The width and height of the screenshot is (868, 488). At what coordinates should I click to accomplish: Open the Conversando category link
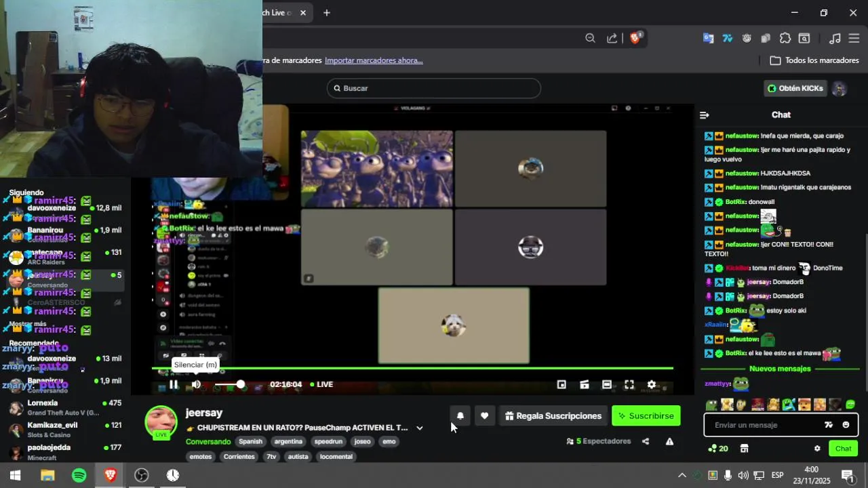point(208,441)
